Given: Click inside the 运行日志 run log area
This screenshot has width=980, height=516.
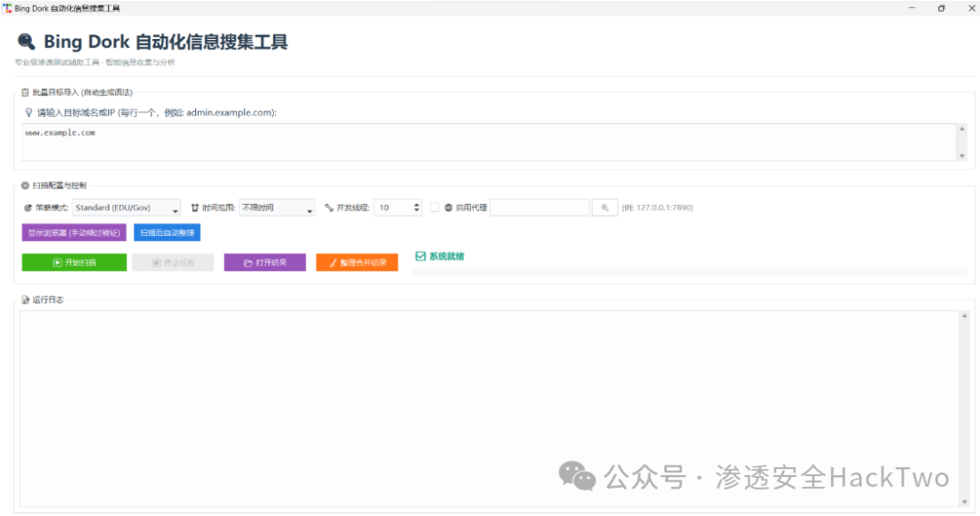Looking at the screenshot, I should click(x=489, y=409).
